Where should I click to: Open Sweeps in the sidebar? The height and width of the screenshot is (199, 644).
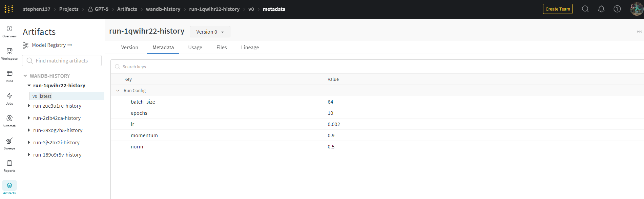[9, 143]
